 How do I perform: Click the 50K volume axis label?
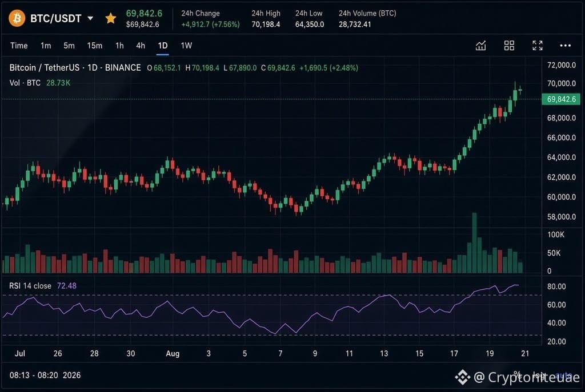click(x=554, y=253)
